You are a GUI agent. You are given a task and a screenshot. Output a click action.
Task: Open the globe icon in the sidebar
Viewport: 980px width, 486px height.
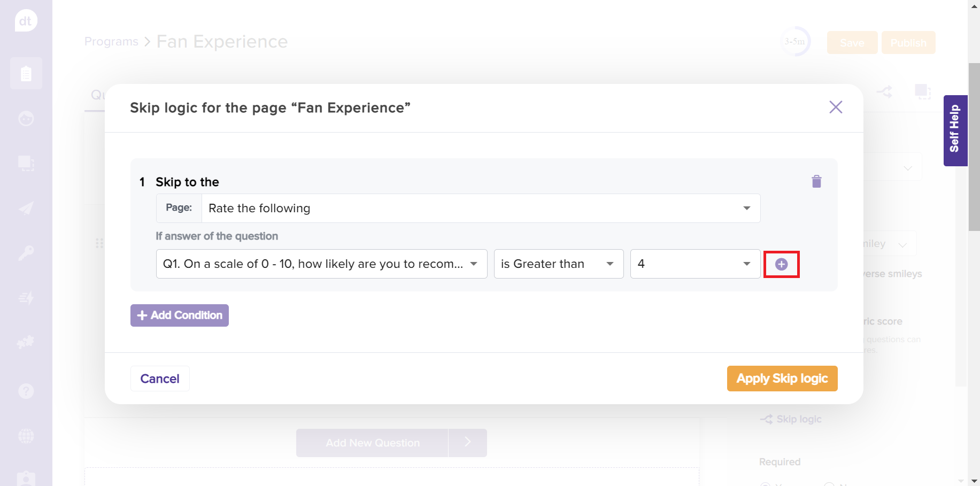pos(26,436)
